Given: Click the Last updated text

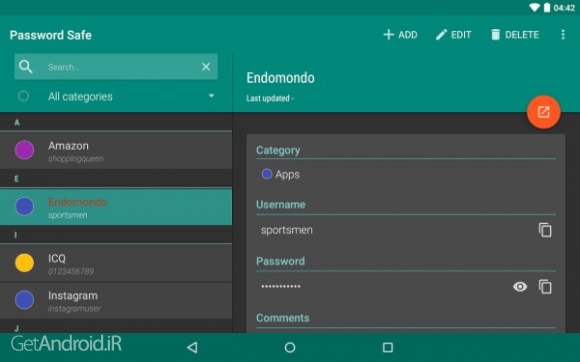Looking at the screenshot, I should [270, 98].
